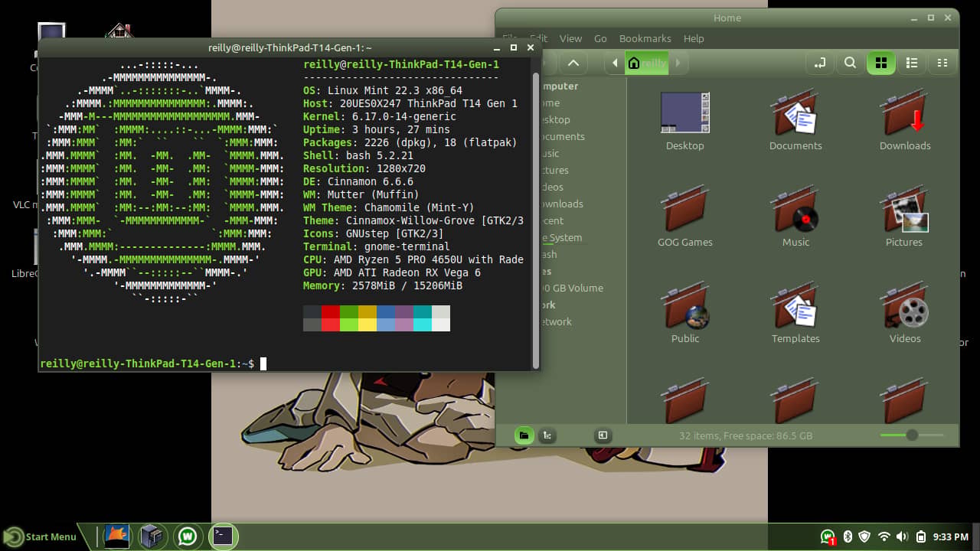This screenshot has width=980, height=551.
Task: Open the Help menu
Action: click(694, 38)
